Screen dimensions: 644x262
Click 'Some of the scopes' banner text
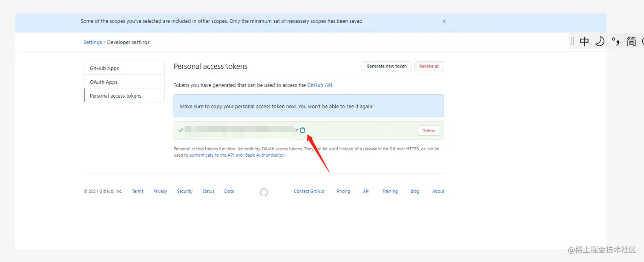[222, 21]
